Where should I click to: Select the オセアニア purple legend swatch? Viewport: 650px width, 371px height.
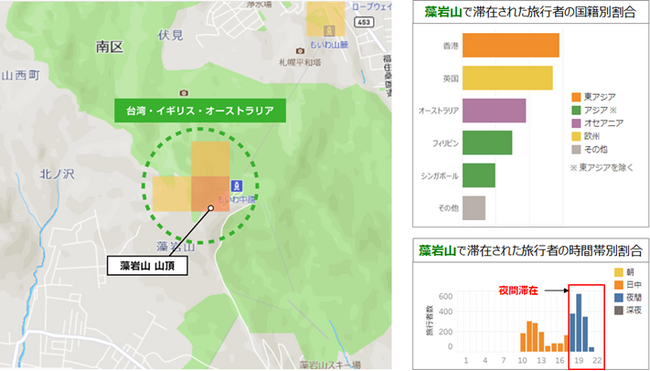(576, 123)
